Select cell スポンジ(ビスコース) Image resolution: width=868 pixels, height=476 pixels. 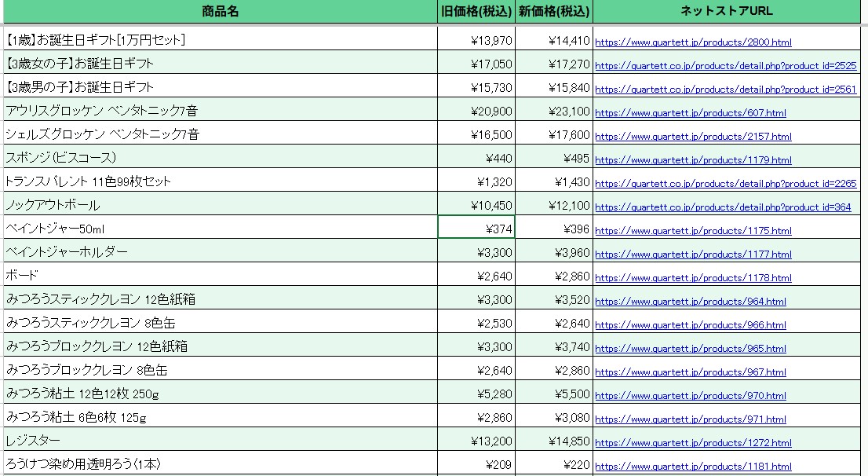pyautogui.click(x=221, y=157)
